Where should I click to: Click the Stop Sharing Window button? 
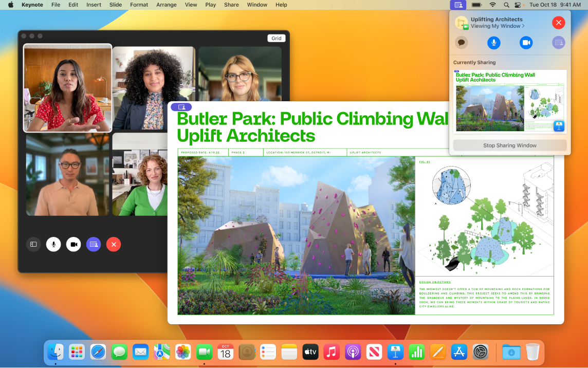click(509, 145)
